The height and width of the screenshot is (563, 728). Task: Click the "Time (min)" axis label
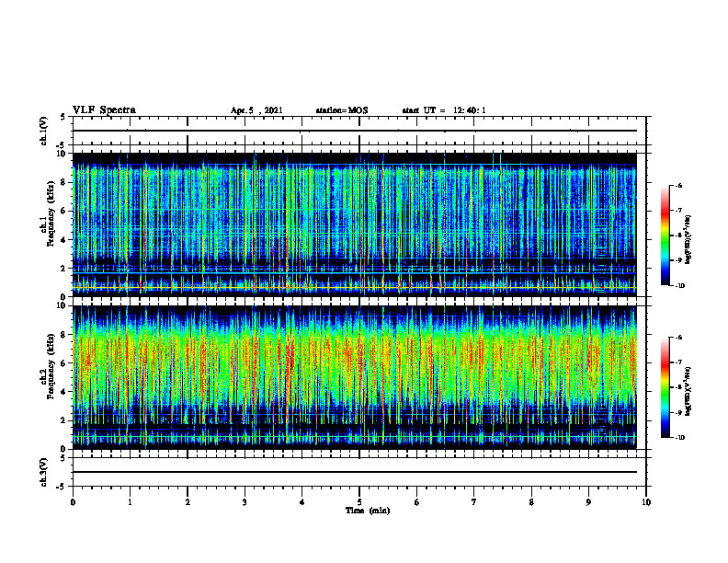[x=368, y=511]
